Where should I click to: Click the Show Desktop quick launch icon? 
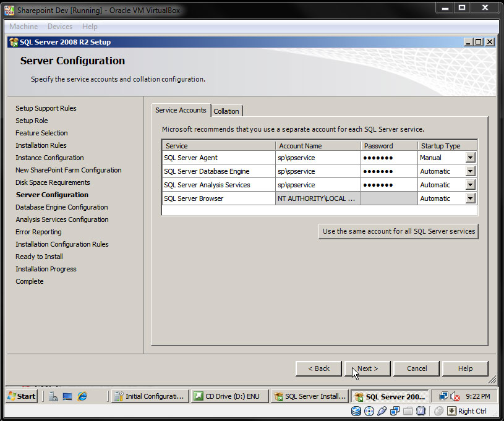point(67,396)
